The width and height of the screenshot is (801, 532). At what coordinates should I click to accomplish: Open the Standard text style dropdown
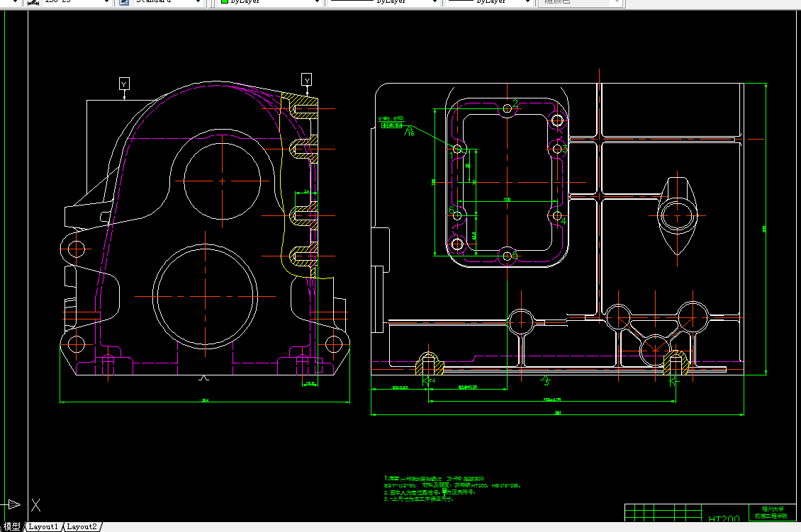[198, 2]
